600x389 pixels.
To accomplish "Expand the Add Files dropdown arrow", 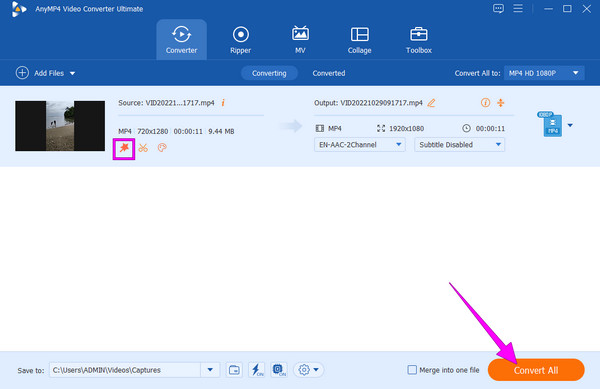I will 72,73.
